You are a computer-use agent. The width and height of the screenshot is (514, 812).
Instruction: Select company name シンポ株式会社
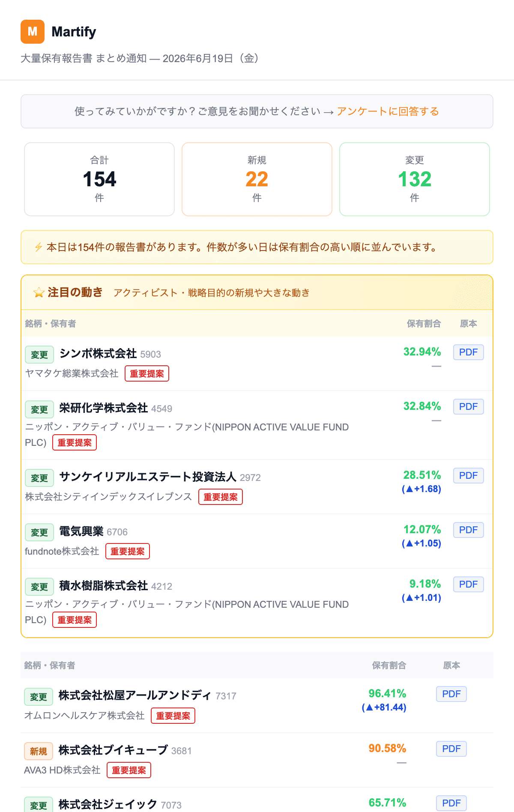pyautogui.click(x=98, y=353)
